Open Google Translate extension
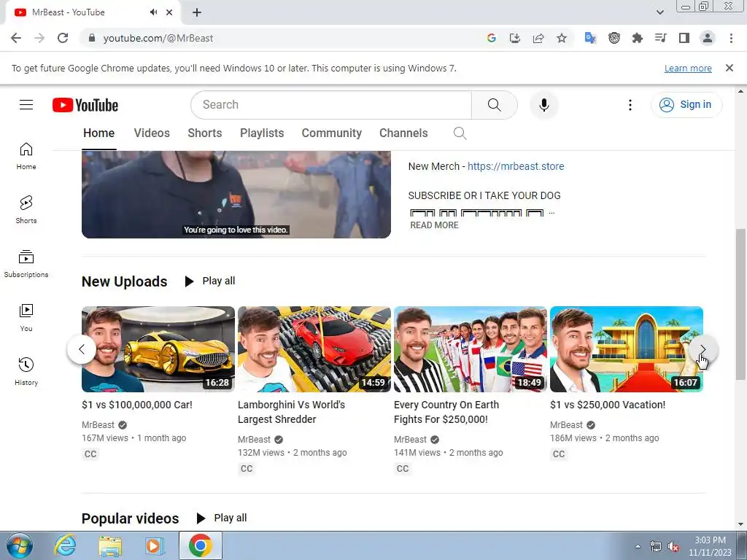The width and height of the screenshot is (747, 560). 590,38
